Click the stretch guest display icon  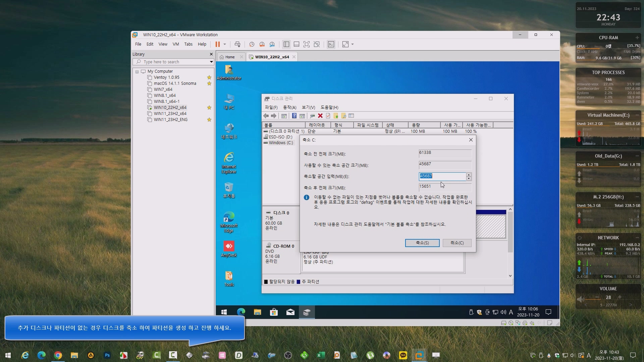[x=345, y=44]
